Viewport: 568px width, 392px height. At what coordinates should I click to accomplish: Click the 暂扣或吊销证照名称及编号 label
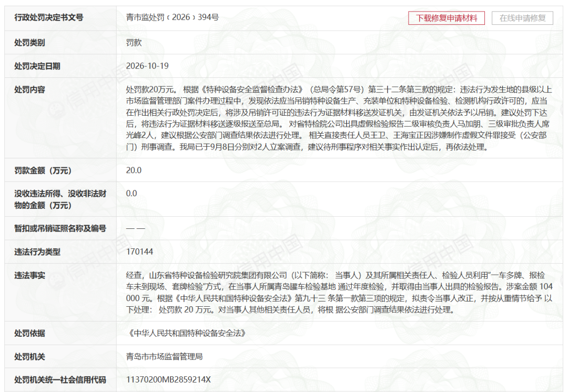60,228
